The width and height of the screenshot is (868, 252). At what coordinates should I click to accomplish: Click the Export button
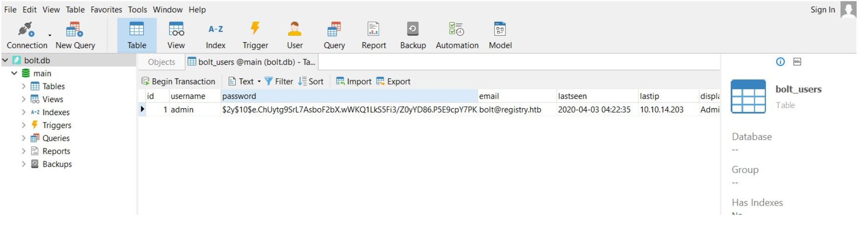tap(393, 82)
